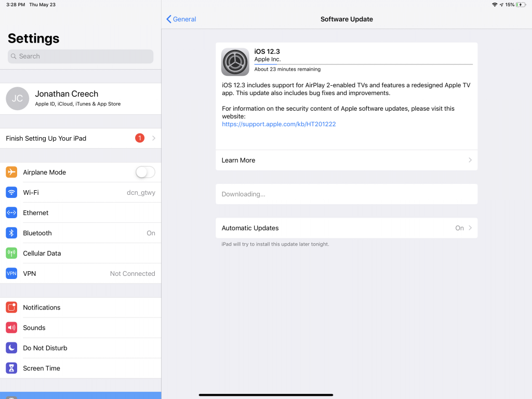This screenshot has width=532, height=399.
Task: Focus the Settings Search field
Action: 81,56
